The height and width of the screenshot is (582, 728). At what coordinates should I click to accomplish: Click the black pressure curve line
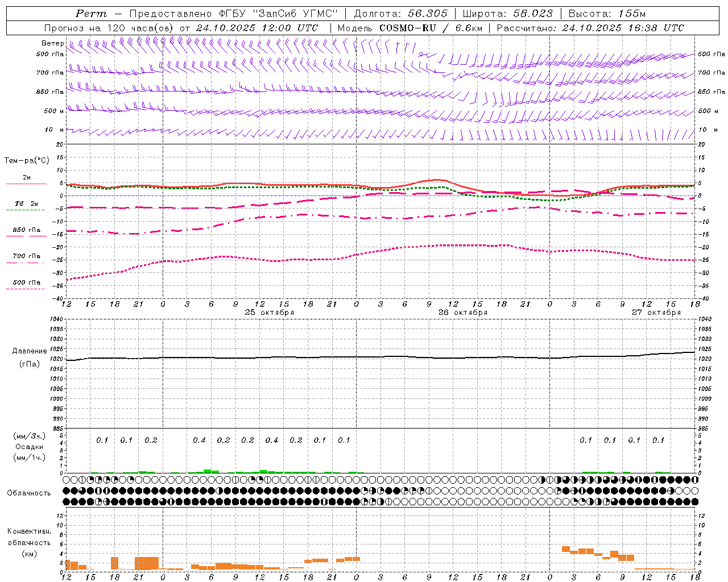point(381,357)
